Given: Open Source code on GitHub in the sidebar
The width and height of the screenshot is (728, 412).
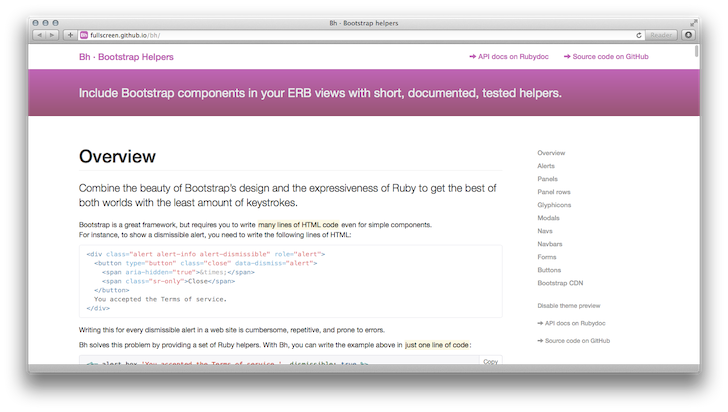Looking at the screenshot, I should click(x=574, y=341).
